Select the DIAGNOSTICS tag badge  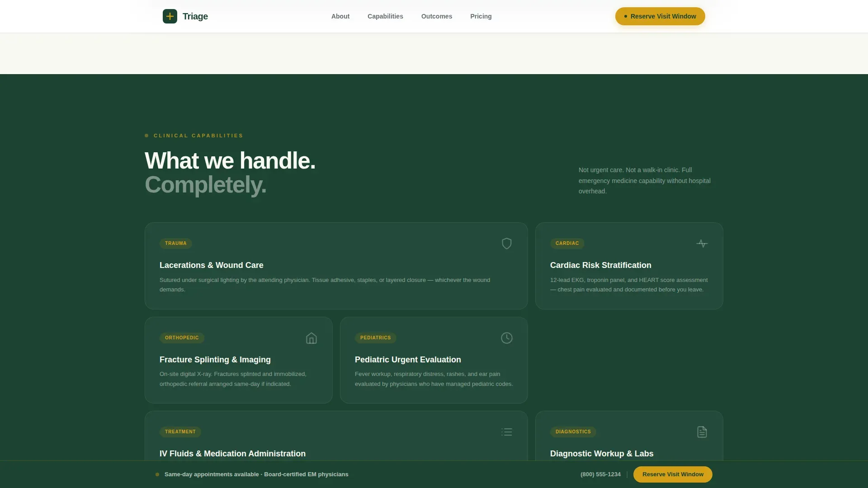(x=573, y=432)
